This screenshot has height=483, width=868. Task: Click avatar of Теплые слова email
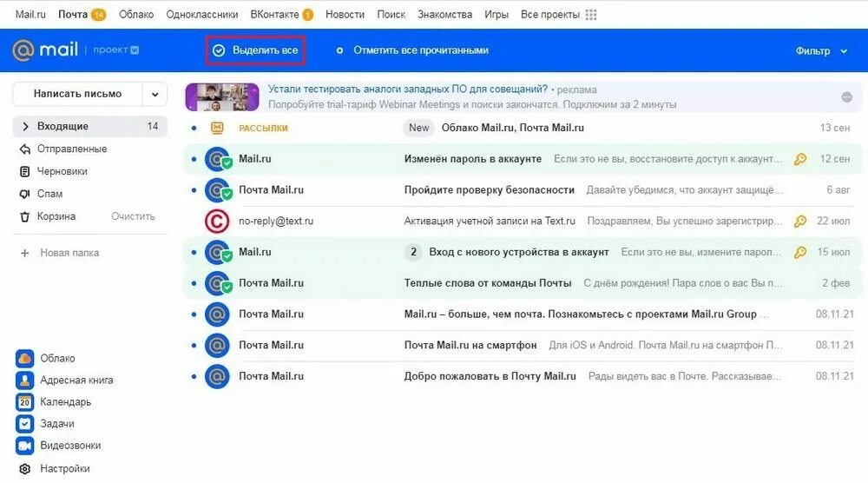pyautogui.click(x=218, y=283)
